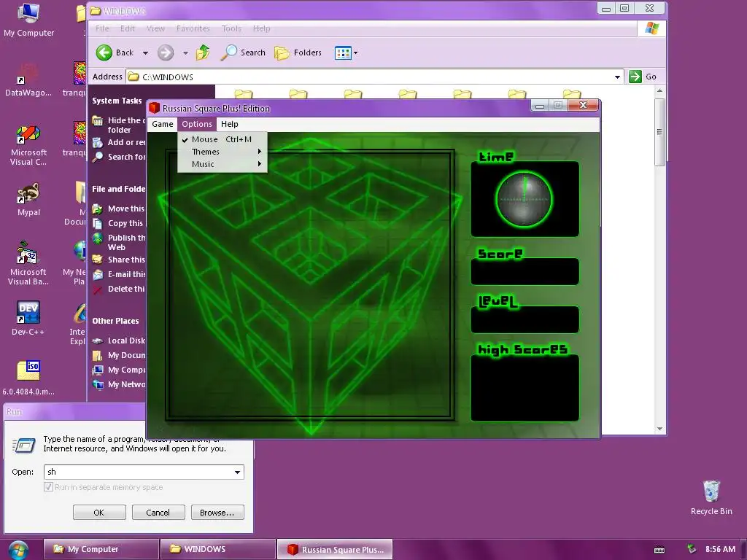
Task: Click My Network Places link in Other Places
Action: click(126, 385)
